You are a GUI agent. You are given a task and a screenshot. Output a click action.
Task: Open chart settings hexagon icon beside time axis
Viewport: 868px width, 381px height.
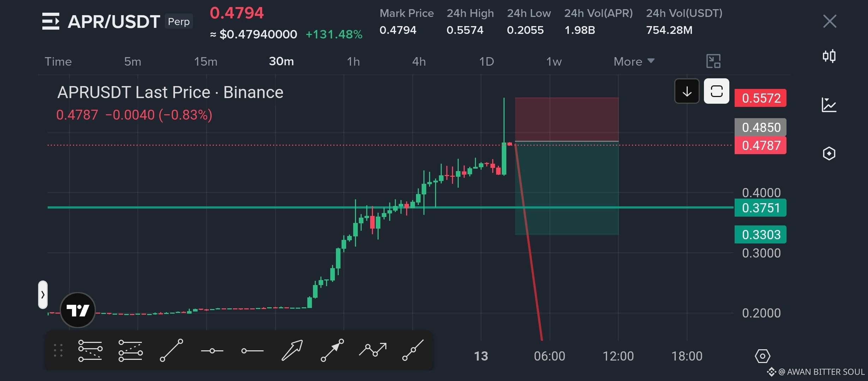[x=762, y=356]
